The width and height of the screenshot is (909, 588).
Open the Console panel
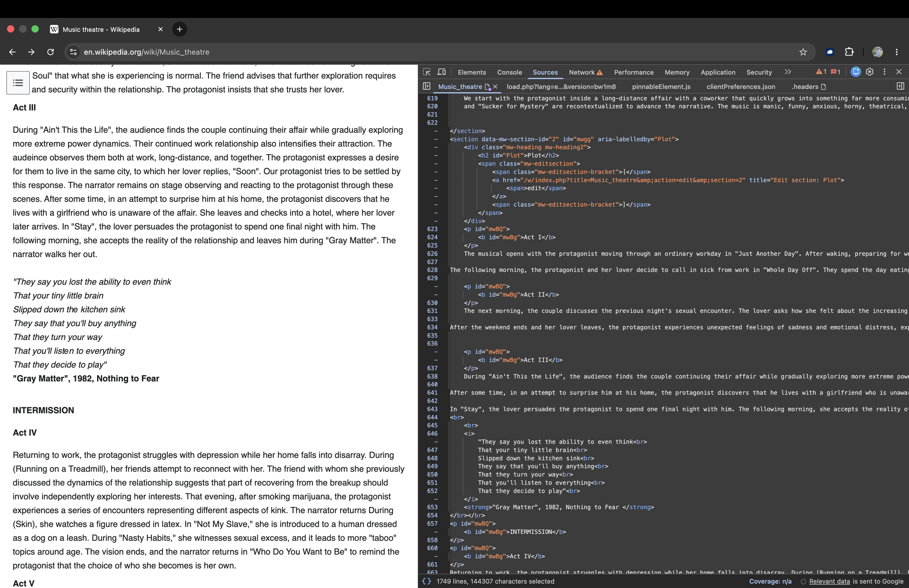click(509, 72)
